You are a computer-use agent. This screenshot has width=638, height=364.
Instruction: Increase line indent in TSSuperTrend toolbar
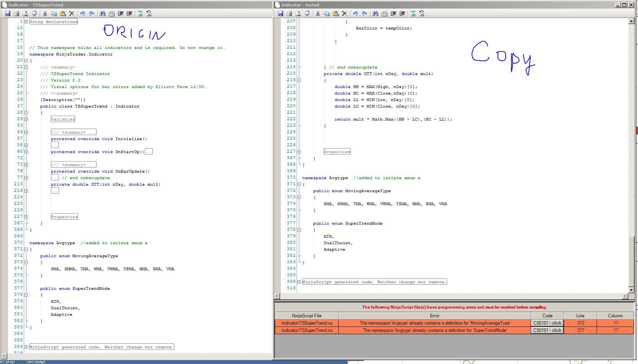(x=130, y=13)
